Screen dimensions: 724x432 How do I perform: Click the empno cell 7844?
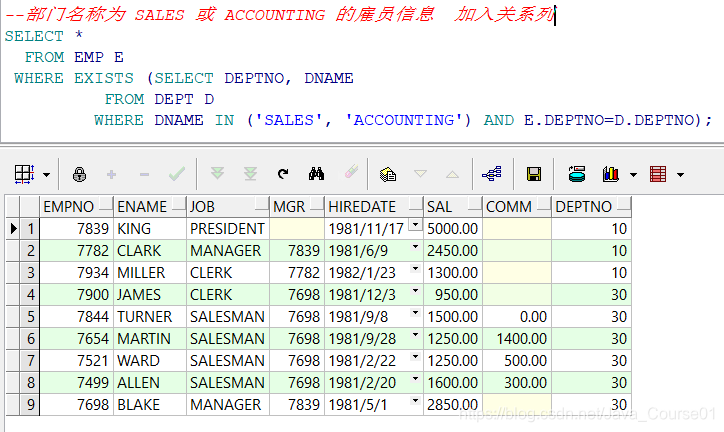coord(77,317)
